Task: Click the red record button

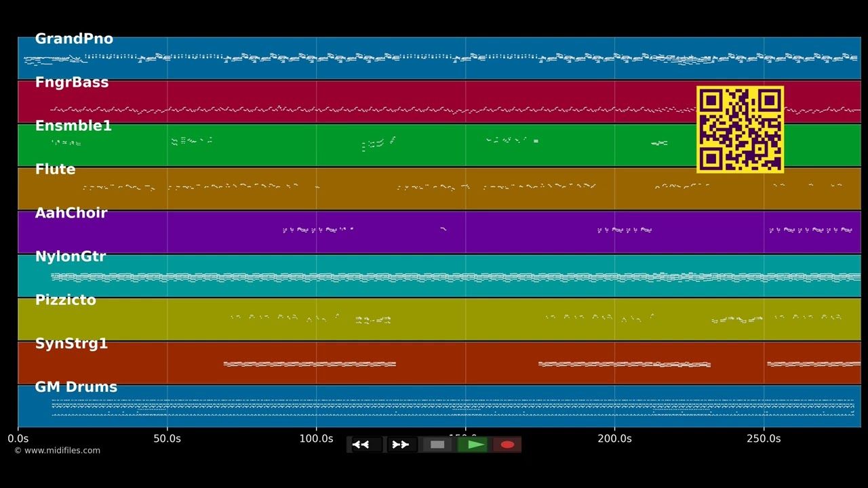Action: tap(507, 445)
